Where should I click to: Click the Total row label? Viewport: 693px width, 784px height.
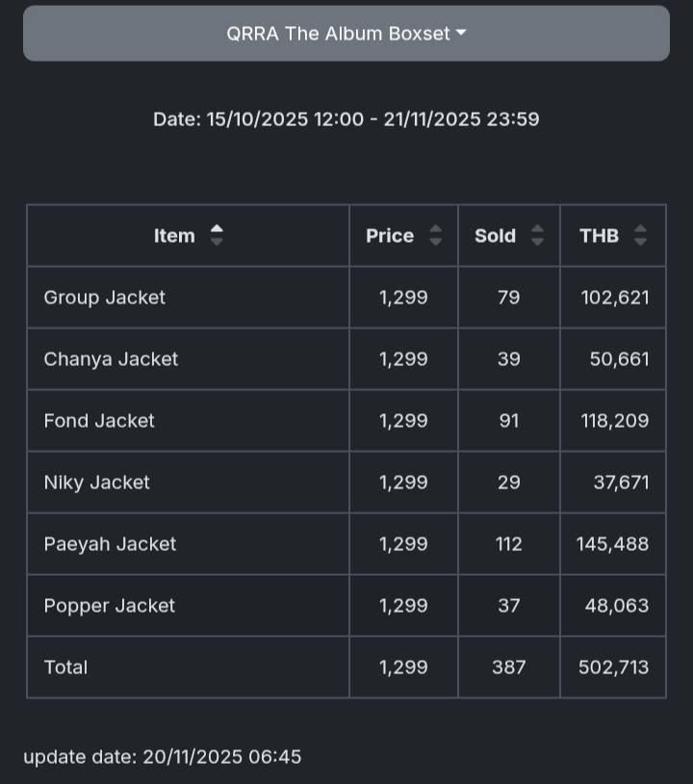[65, 667]
